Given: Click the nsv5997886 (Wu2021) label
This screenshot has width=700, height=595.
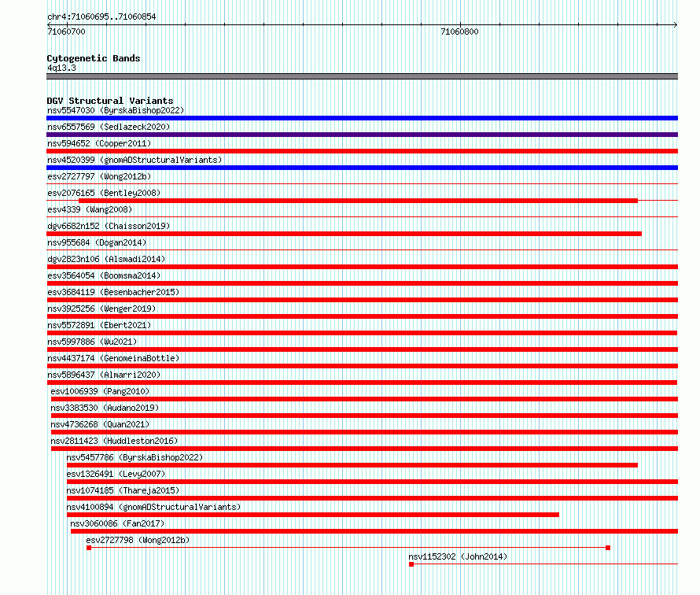Looking at the screenshot, I should 92,342.
